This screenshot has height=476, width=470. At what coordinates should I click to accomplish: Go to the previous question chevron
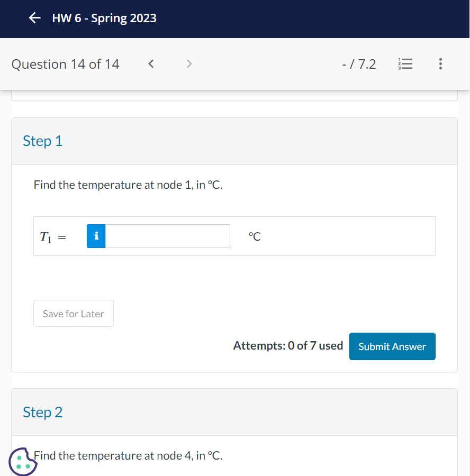pyautogui.click(x=151, y=64)
